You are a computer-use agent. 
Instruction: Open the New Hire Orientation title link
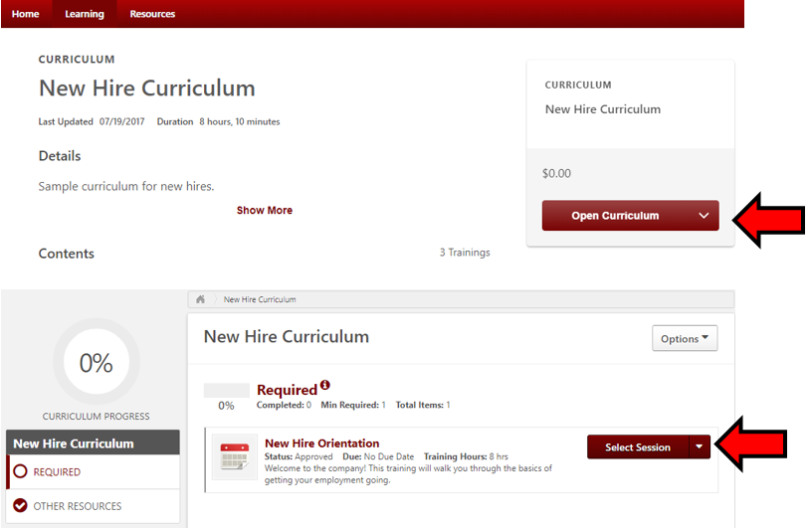321,443
